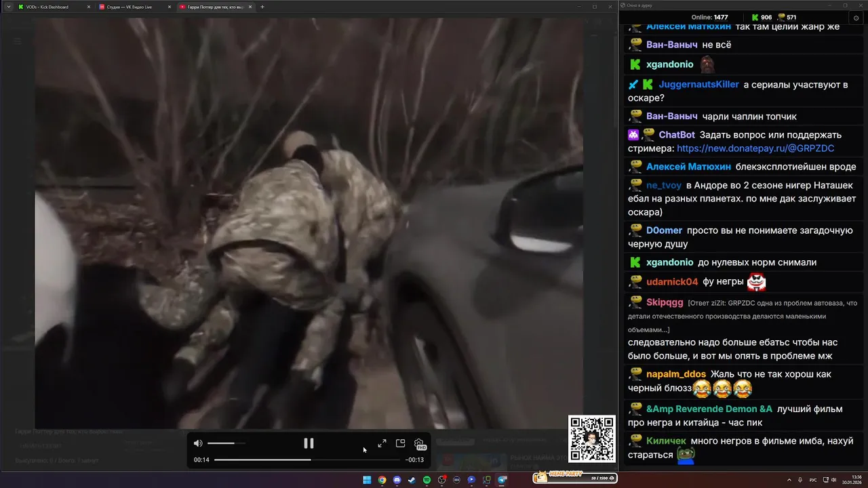Open the Windows Start menu
Image resolution: width=868 pixels, height=488 pixels.
tap(367, 480)
